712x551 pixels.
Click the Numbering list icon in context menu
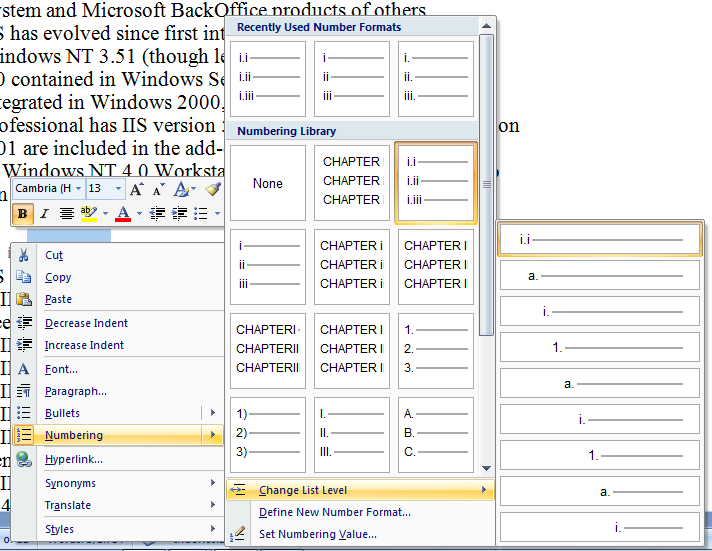coord(24,435)
